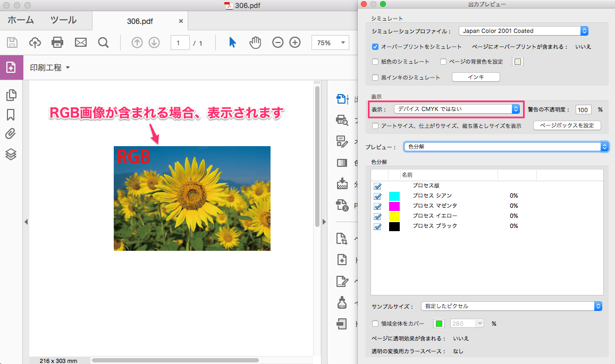Viewport: 615px width, 364px height.
Task: Select the 306.pdf document tab
Action: (140, 21)
